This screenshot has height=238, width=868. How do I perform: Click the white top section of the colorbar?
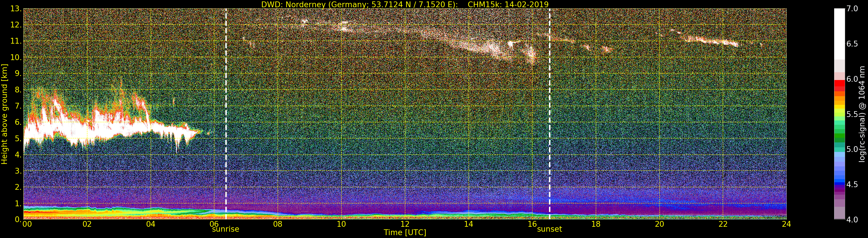click(839, 34)
